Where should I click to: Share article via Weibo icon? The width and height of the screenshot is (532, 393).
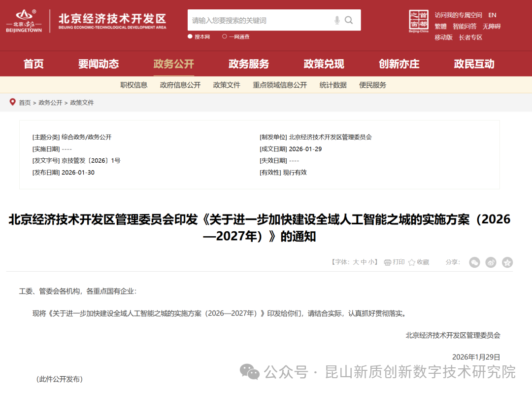[x=491, y=262]
